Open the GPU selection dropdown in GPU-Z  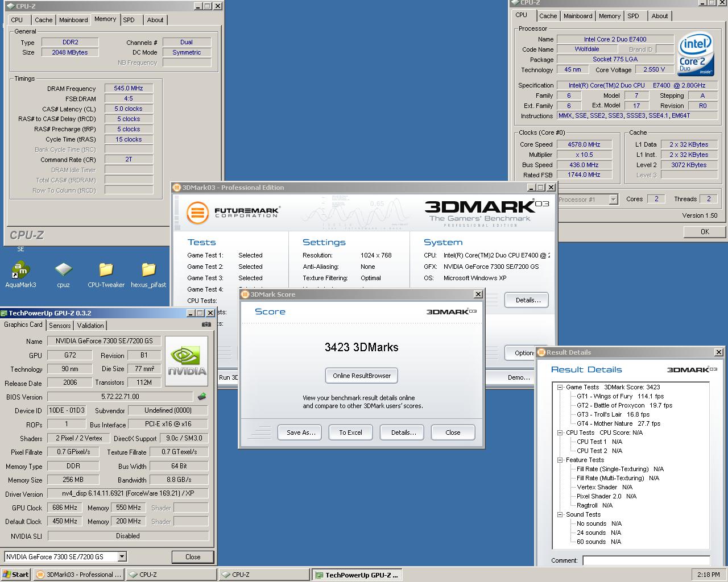click(122, 557)
